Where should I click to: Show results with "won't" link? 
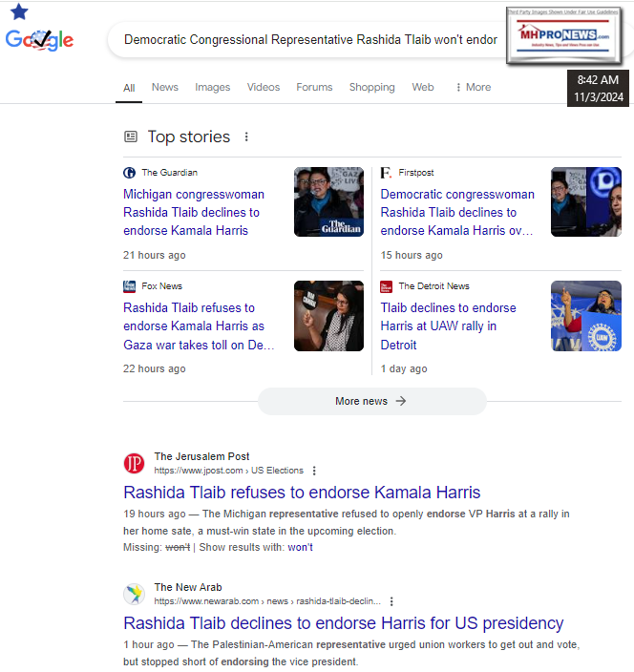click(300, 547)
